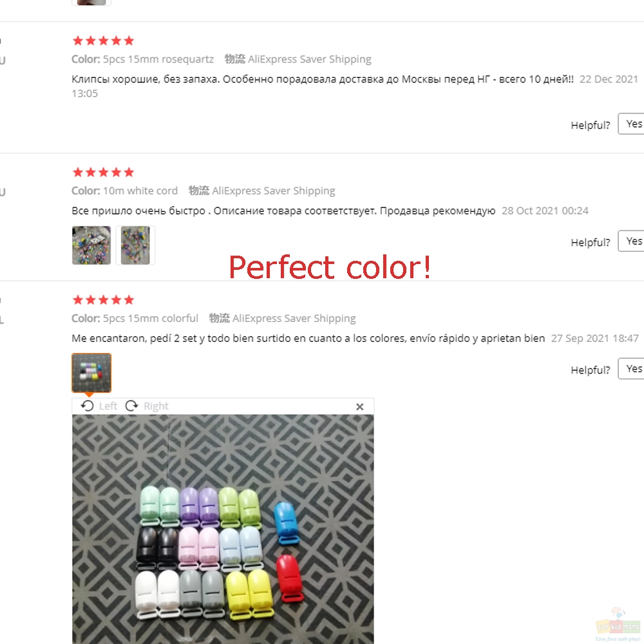Image resolution: width=644 pixels, height=644 pixels.
Task: Click the 'Left' rotate label
Action: (108, 406)
